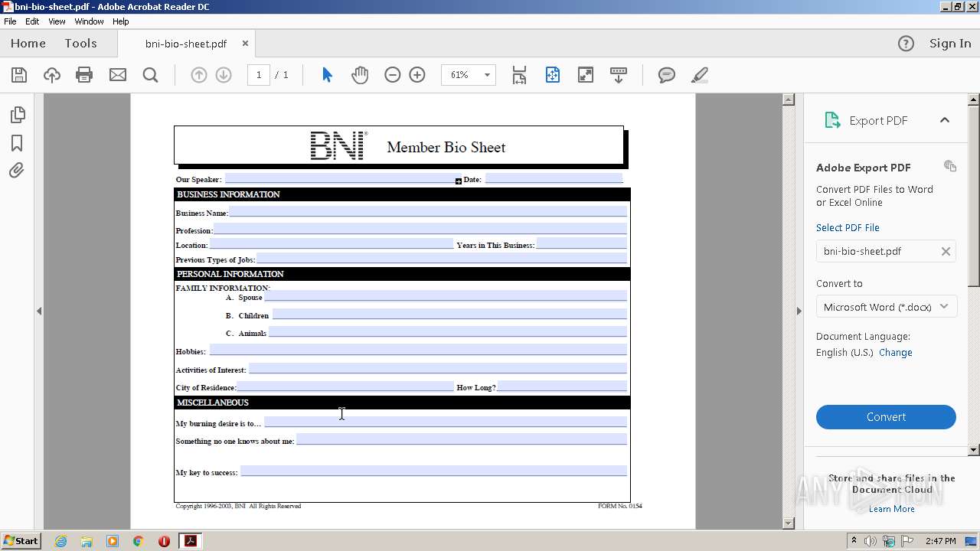Open the Bookmarks panel
The height and width of the screenshot is (551, 980).
coord(17,143)
